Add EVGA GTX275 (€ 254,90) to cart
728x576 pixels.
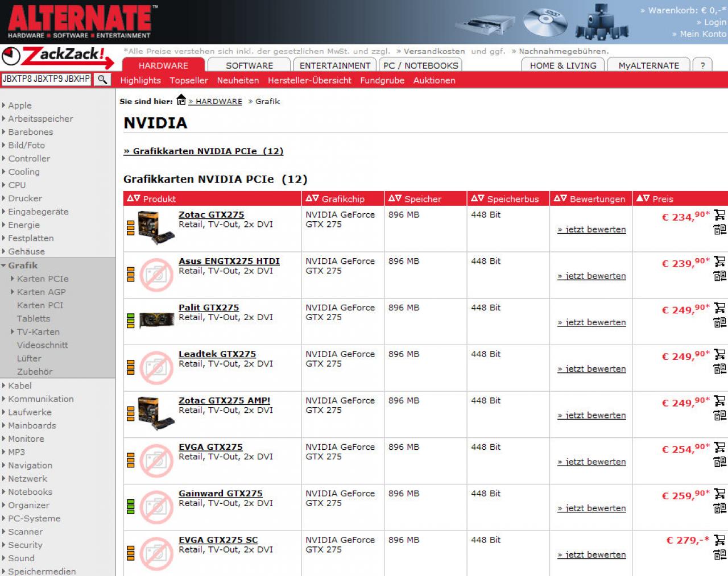(x=719, y=447)
